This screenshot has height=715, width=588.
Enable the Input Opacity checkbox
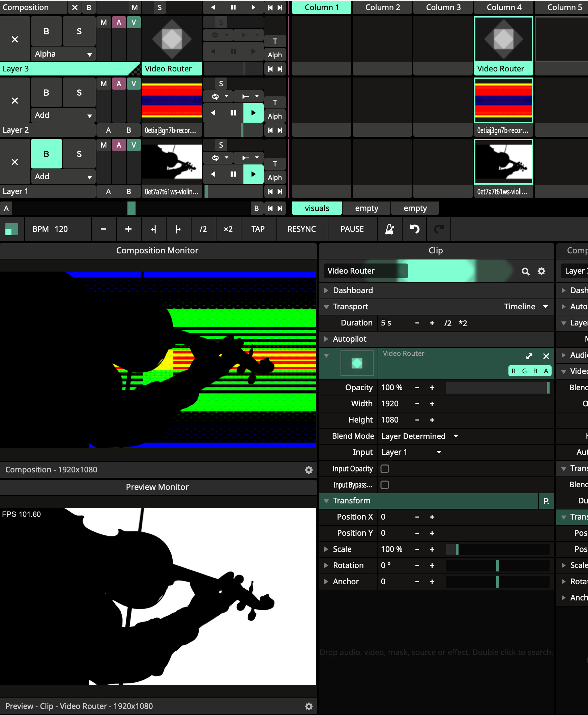coord(384,469)
